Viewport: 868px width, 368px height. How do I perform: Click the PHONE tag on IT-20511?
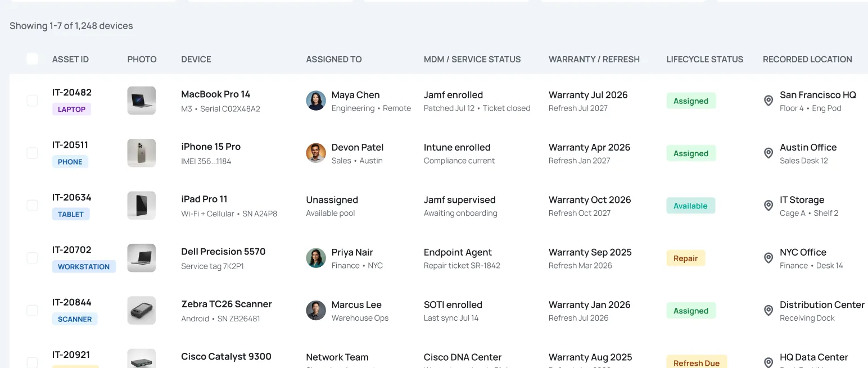click(70, 162)
